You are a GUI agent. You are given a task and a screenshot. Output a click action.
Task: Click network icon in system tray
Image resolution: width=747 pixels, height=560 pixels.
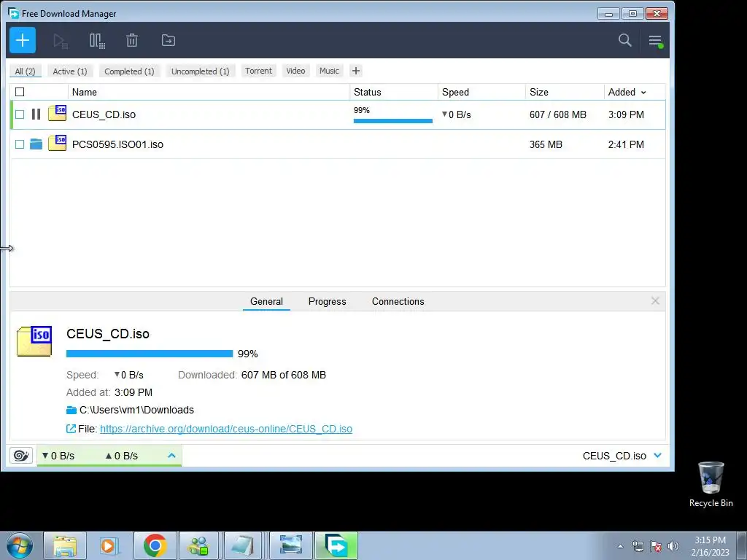[x=638, y=546]
